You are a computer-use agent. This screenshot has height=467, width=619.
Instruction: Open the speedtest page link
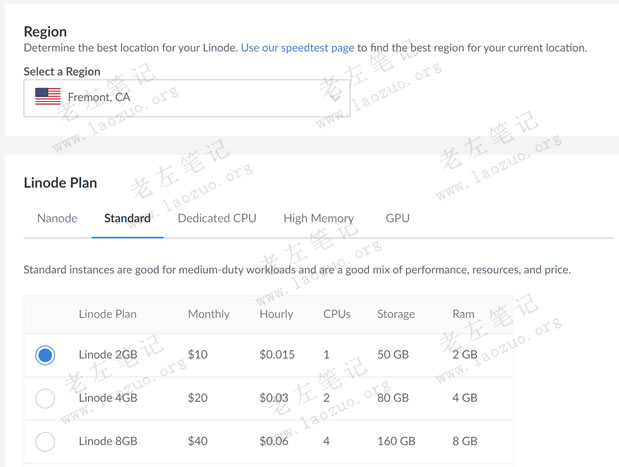297,48
